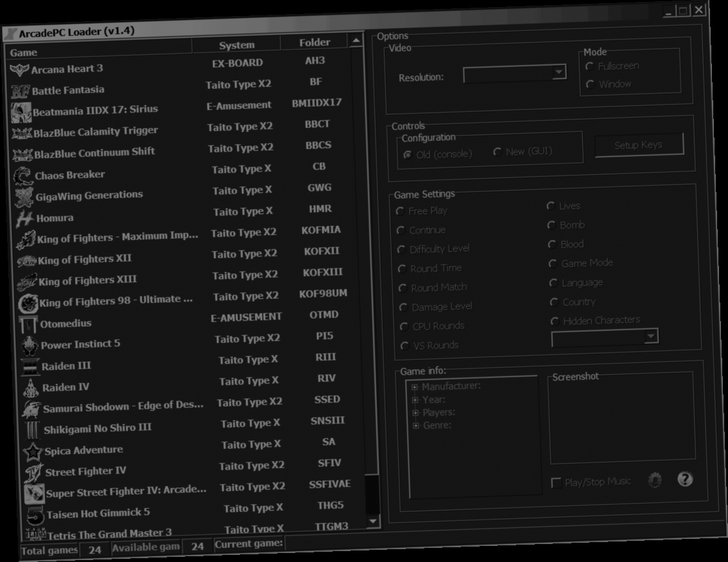The image size is (728, 562).
Task: Enable the Play/Stop Music checkbox
Action: point(556,483)
